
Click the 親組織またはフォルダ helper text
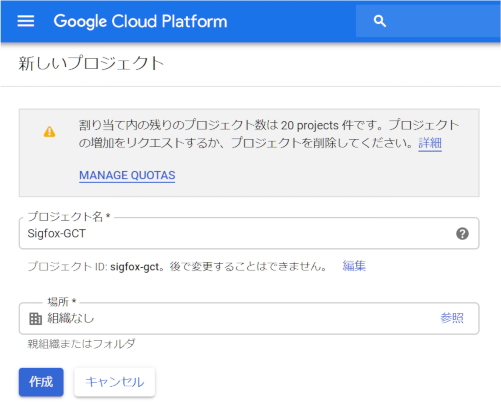click(81, 344)
